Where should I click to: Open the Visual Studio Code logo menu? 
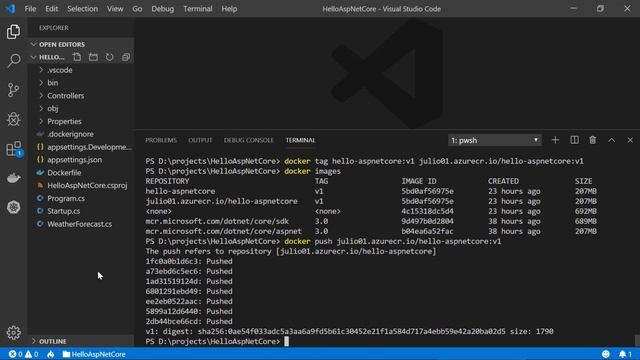click(10, 9)
